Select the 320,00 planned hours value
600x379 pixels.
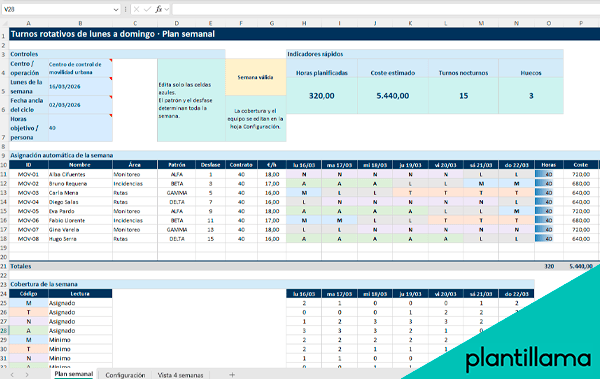click(321, 96)
